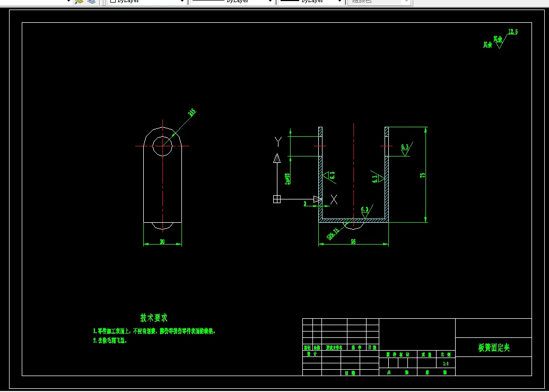The image size is (549, 392).
Task: Select the 6.3 mark inside the right wall
Action: coord(378,178)
